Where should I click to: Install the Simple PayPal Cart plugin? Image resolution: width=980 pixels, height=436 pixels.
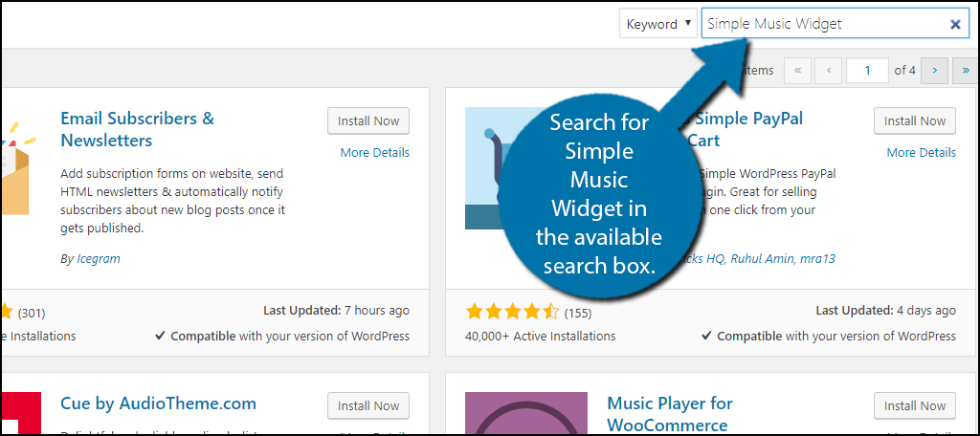[915, 121]
